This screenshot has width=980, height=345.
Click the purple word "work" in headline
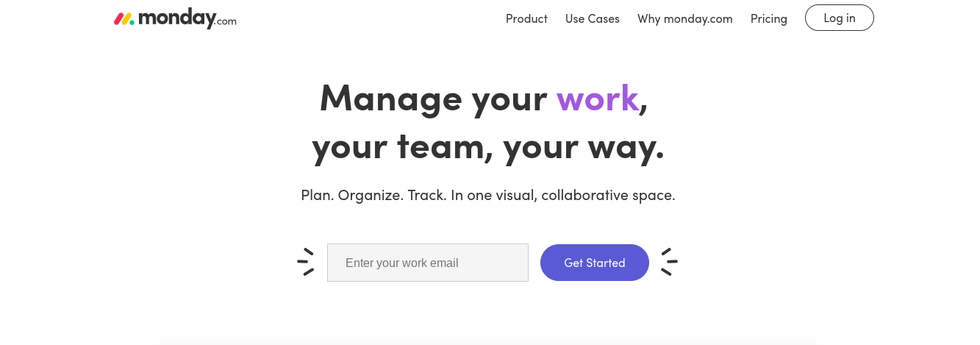click(x=597, y=97)
